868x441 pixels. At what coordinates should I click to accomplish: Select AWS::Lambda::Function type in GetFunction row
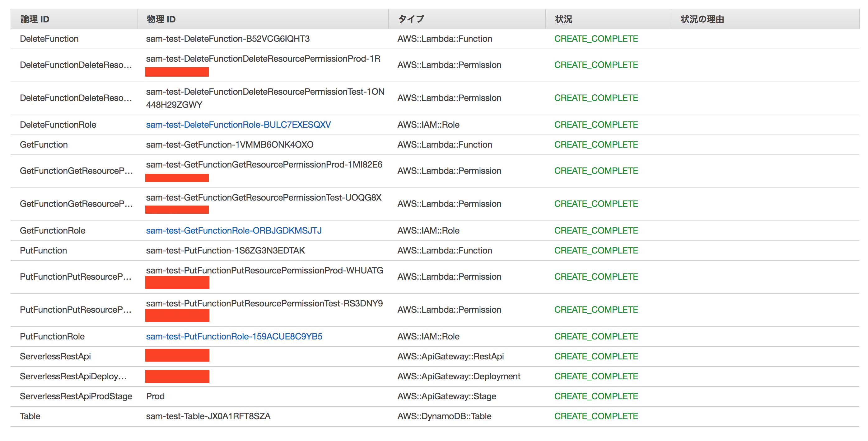(x=445, y=145)
